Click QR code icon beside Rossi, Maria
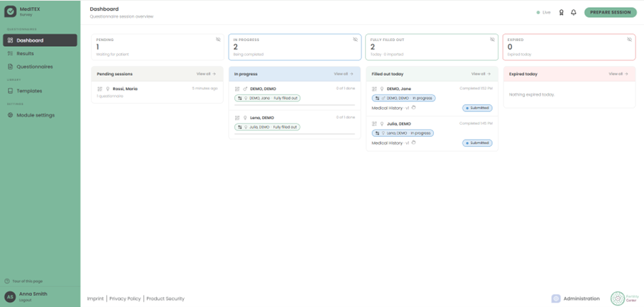This screenshot has height=307, width=644. (x=100, y=89)
